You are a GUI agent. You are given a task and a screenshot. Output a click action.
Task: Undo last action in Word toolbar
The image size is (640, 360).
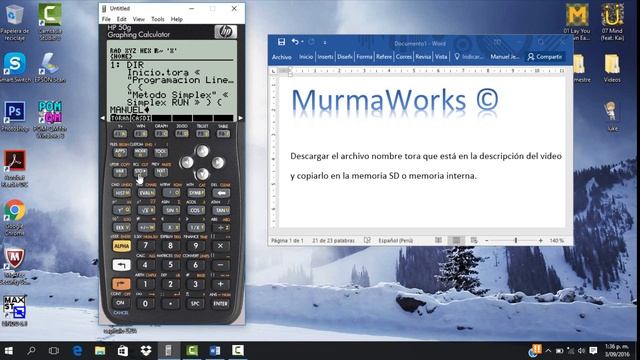pos(295,42)
